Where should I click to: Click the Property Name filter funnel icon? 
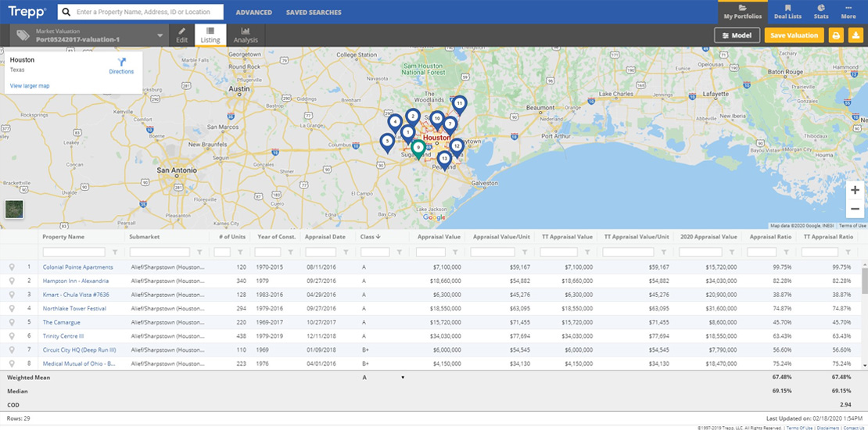116,253
